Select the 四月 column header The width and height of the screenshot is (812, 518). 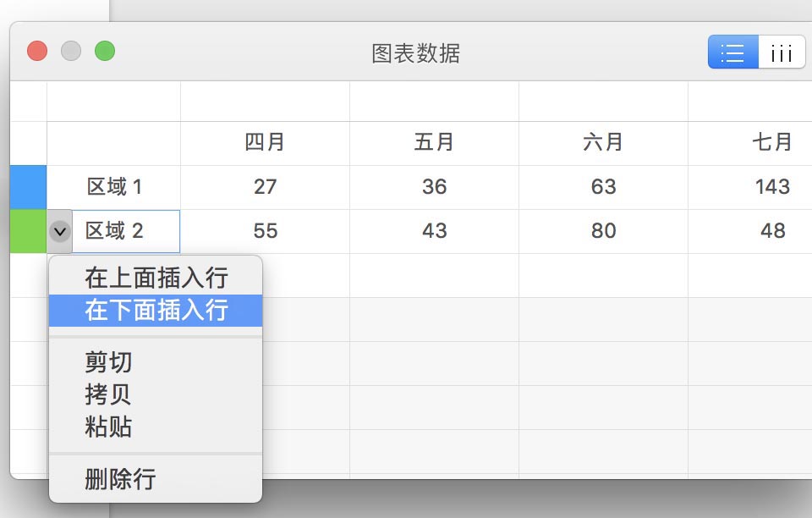click(x=265, y=143)
